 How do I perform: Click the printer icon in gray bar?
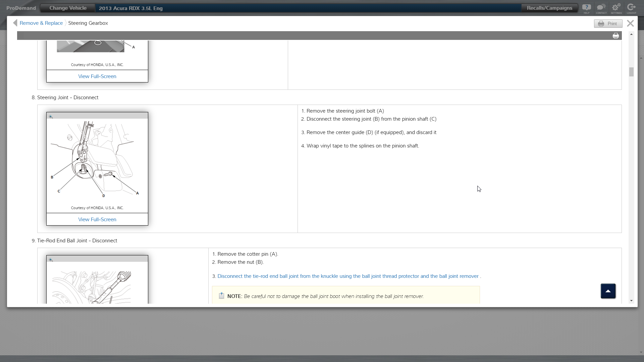coord(616,36)
